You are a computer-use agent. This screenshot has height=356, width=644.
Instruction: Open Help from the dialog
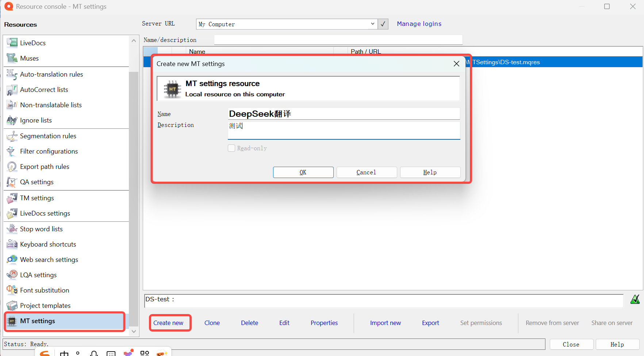tap(430, 172)
